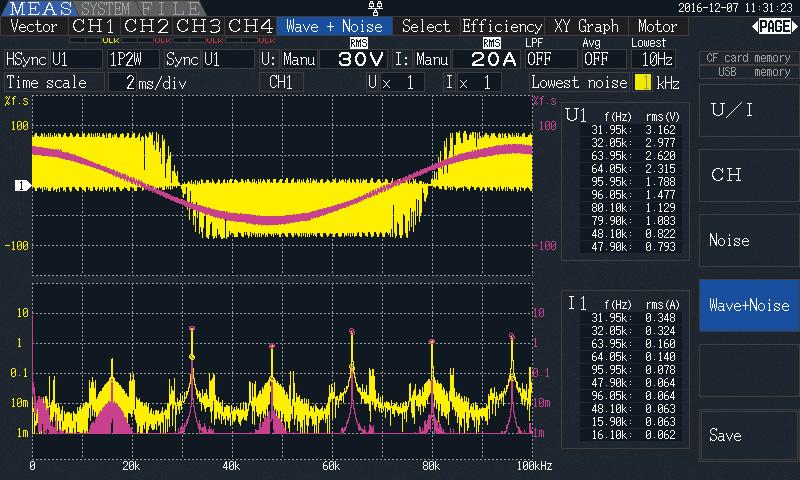
Task: Click the spectrum peak marker near 48 kHz
Action: pyautogui.click(x=272, y=346)
